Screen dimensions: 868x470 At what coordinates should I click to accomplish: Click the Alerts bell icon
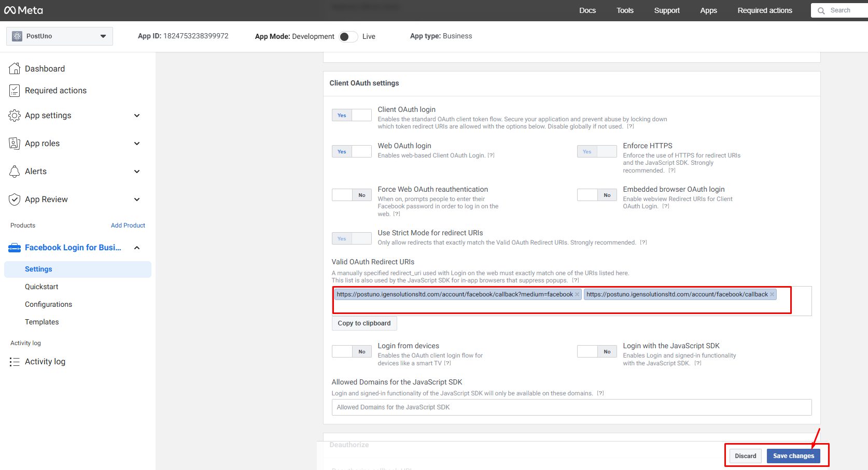(x=15, y=172)
